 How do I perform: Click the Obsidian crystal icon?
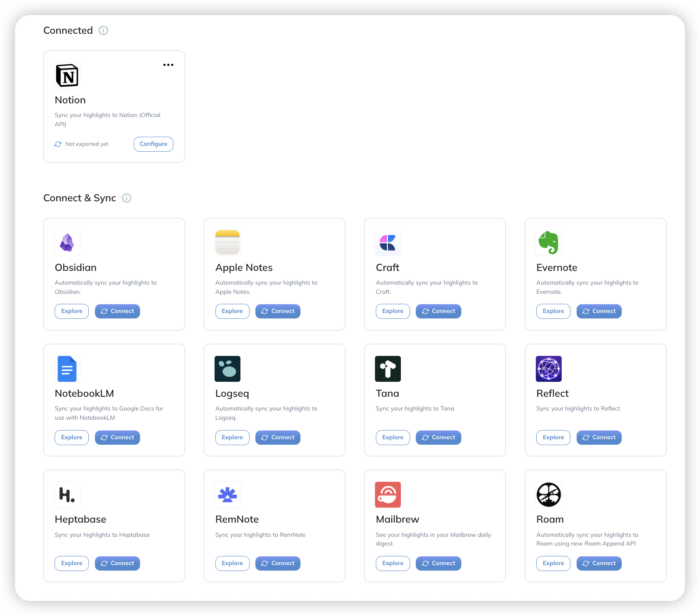[x=67, y=243]
